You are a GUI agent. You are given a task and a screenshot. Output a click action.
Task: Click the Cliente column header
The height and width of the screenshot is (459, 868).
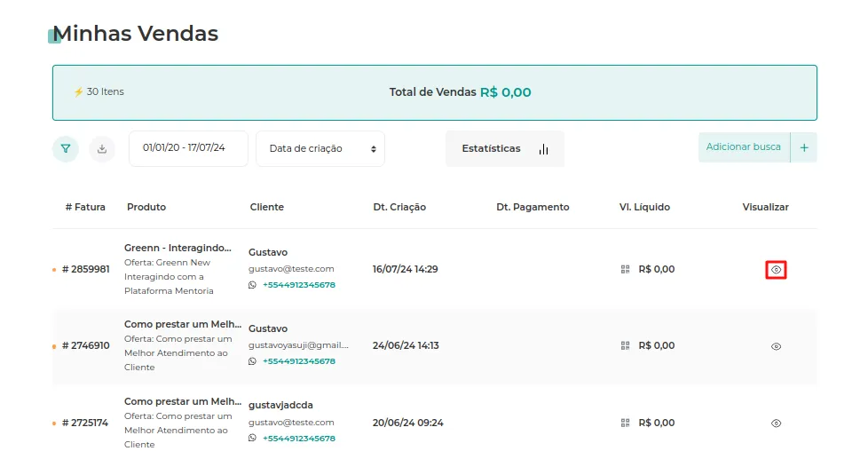pos(267,207)
